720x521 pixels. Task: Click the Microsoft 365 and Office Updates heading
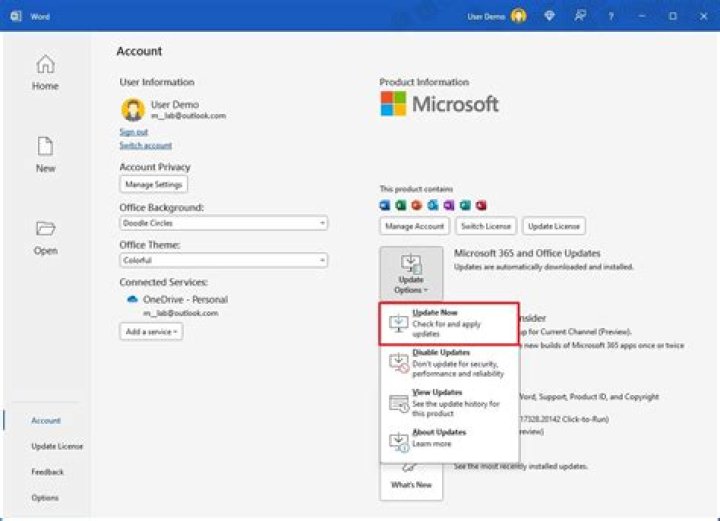coord(527,253)
